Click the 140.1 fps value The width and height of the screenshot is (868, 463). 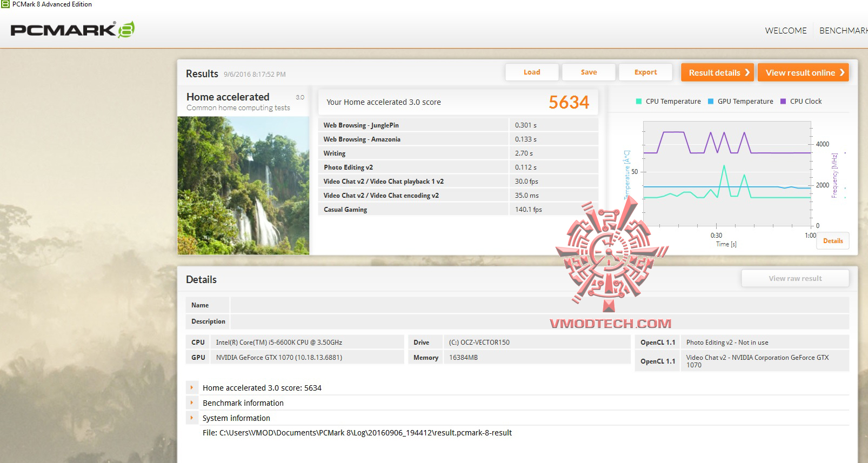(528, 210)
